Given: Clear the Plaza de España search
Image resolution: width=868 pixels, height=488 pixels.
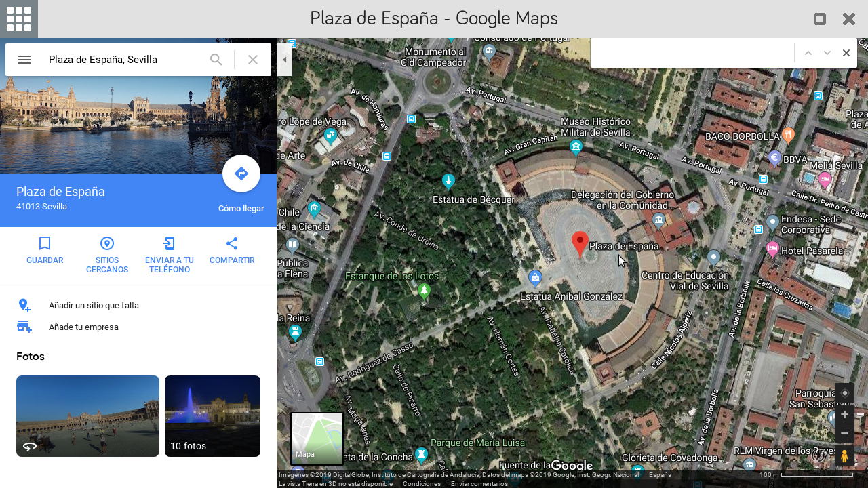Looking at the screenshot, I should coord(253,60).
